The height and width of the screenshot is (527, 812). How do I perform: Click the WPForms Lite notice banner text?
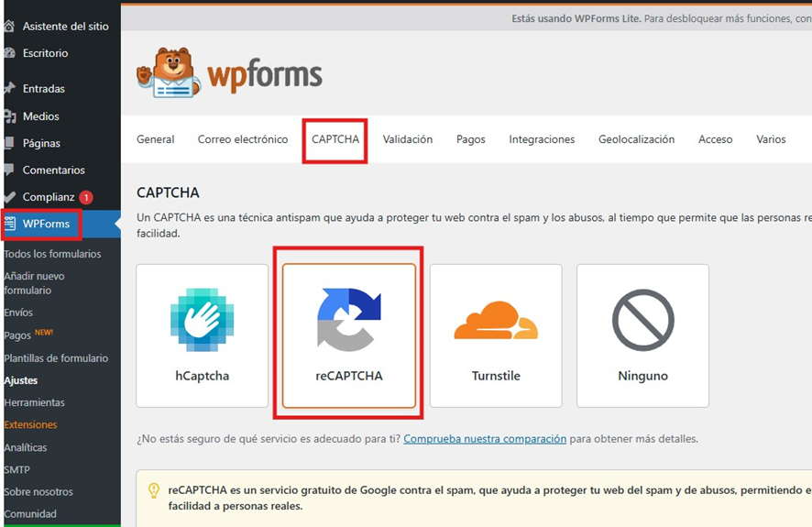[662, 18]
